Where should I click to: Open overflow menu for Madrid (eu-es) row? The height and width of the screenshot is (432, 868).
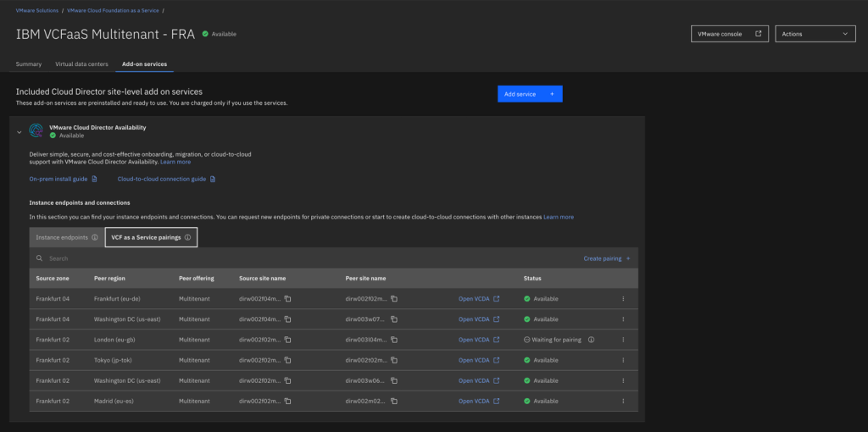pos(624,401)
